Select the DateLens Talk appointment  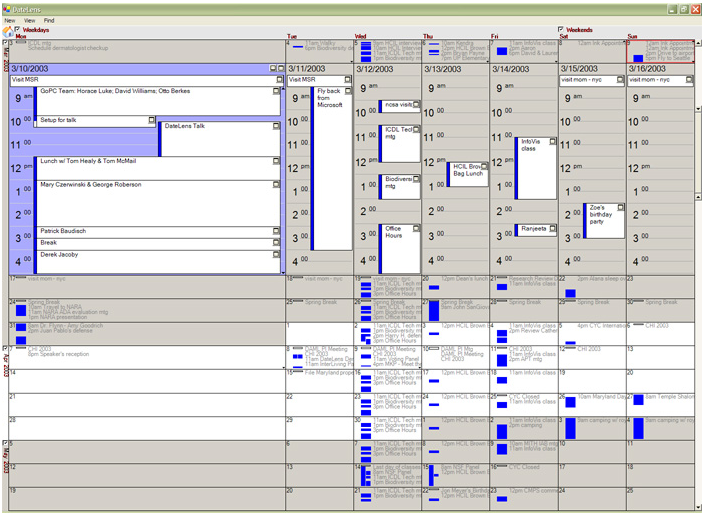(x=220, y=139)
